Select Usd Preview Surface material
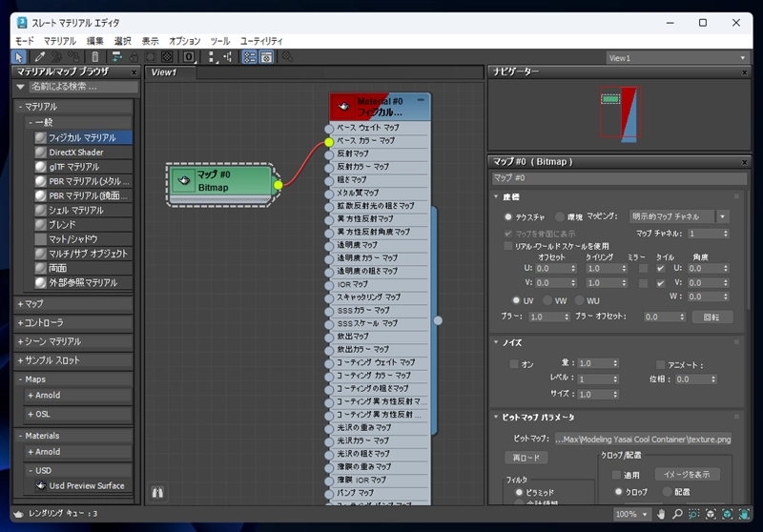The height and width of the screenshot is (532, 763). (81, 486)
